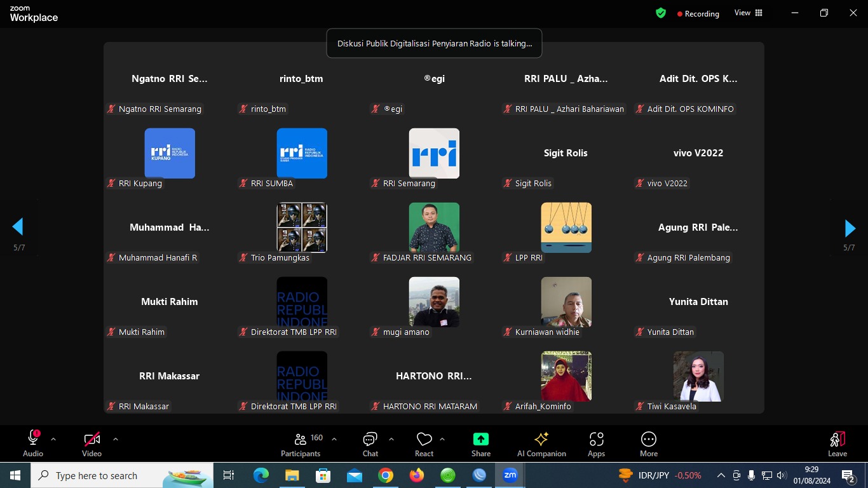The image size is (868, 488).
Task: Open Google Chrome from the taskbar
Action: pyautogui.click(x=386, y=475)
